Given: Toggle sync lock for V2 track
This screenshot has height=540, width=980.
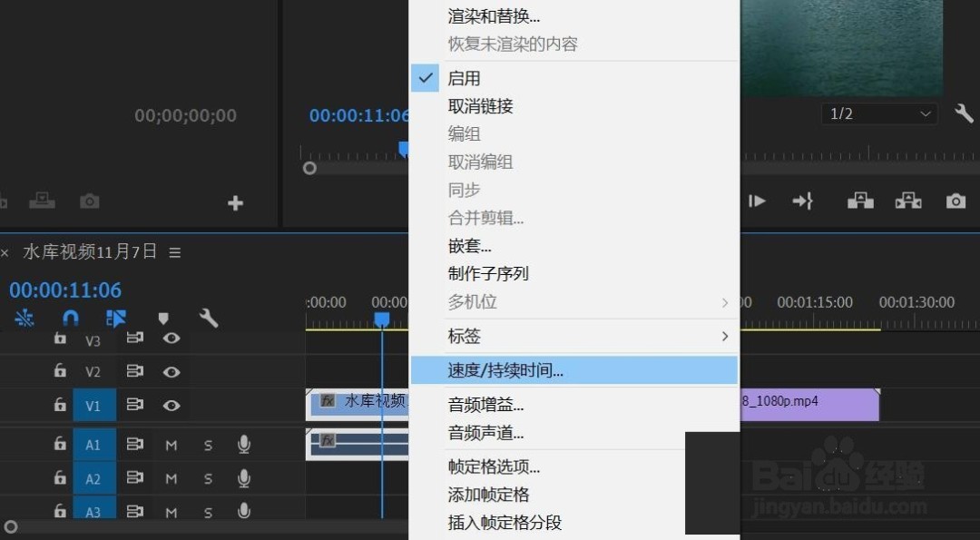Looking at the screenshot, I should [135, 371].
